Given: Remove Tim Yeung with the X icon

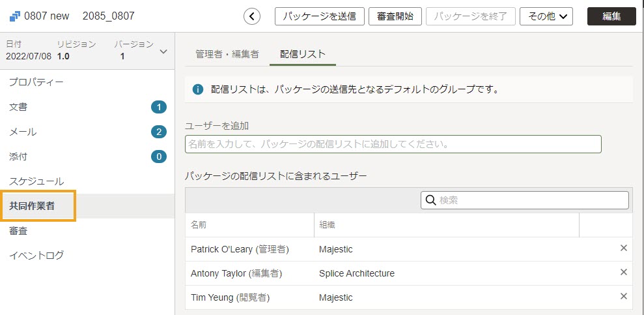Looking at the screenshot, I should [623, 297].
